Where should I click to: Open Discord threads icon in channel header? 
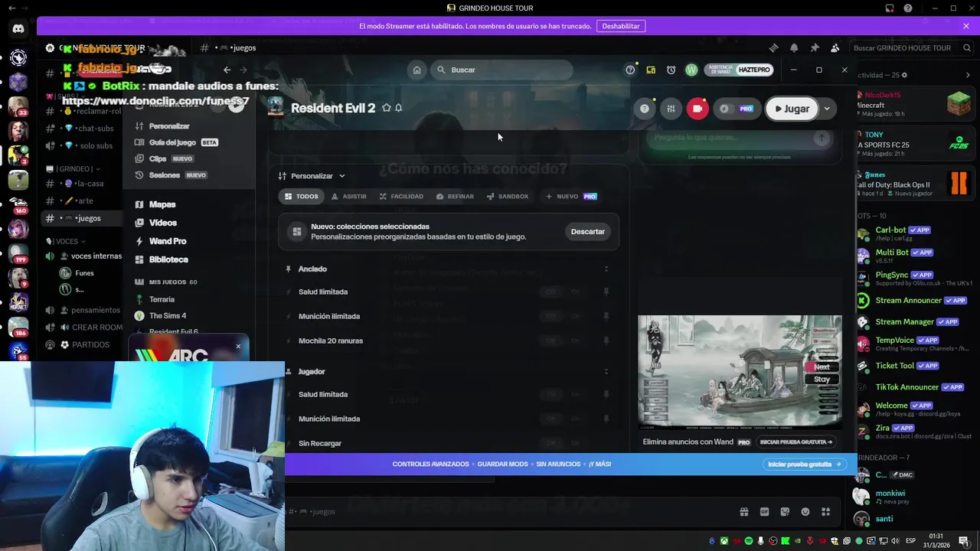click(773, 47)
